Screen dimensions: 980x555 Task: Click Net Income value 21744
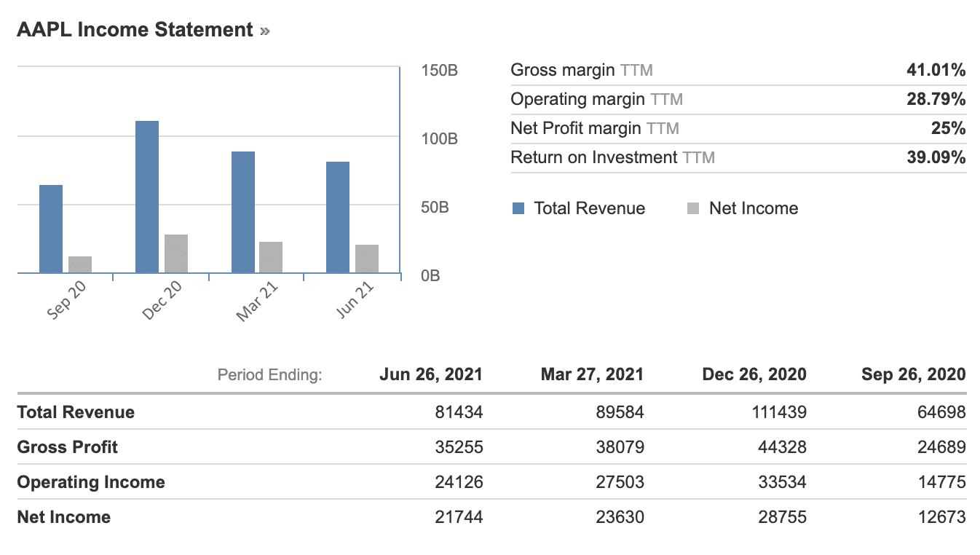pyautogui.click(x=459, y=517)
